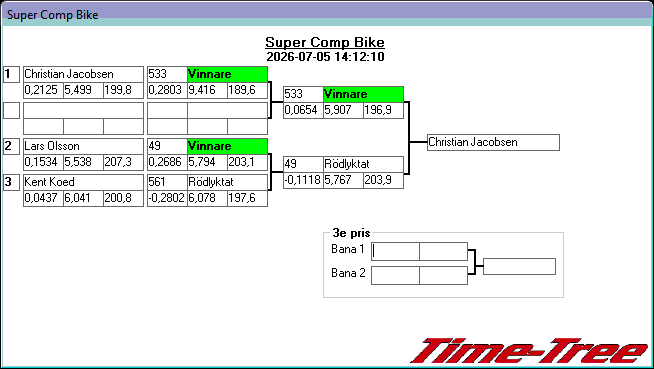Click reaction time 0,2125 cell
The width and height of the screenshot is (654, 369).
tap(43, 90)
